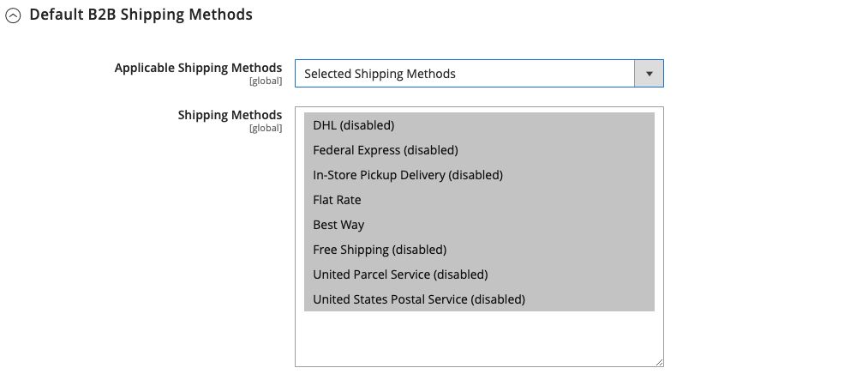The image size is (868, 380).
Task: Select the Flat Rate shipping method
Action: click(x=337, y=200)
